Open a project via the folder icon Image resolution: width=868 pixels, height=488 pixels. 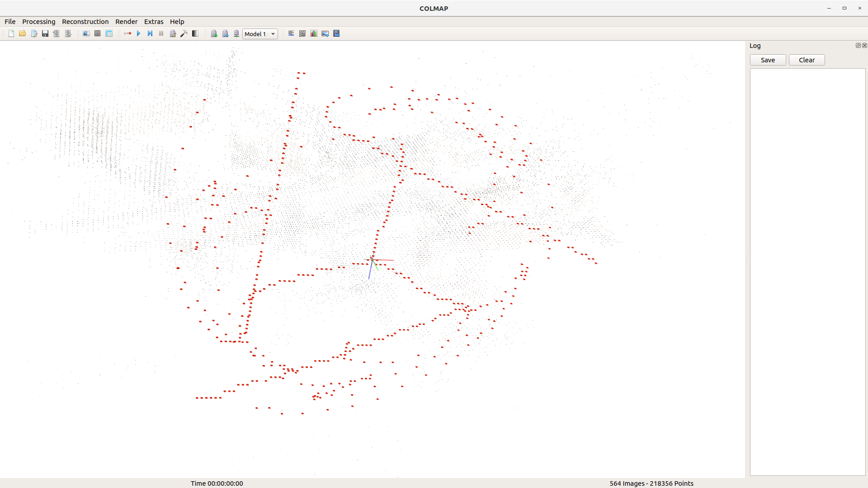click(x=22, y=33)
